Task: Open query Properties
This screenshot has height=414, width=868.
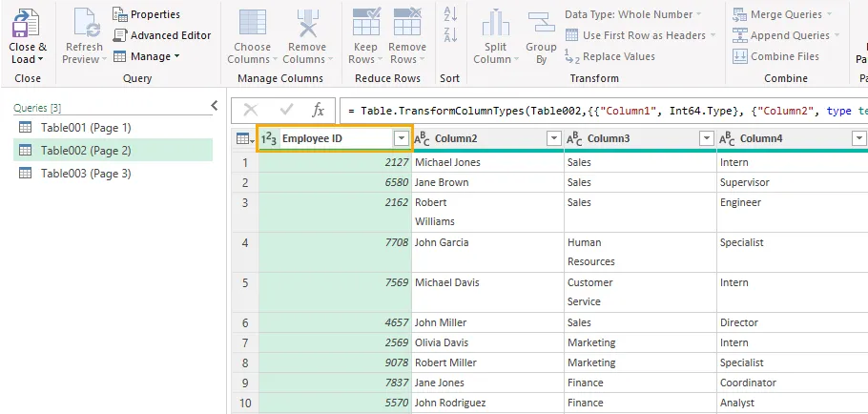Action: coord(146,14)
